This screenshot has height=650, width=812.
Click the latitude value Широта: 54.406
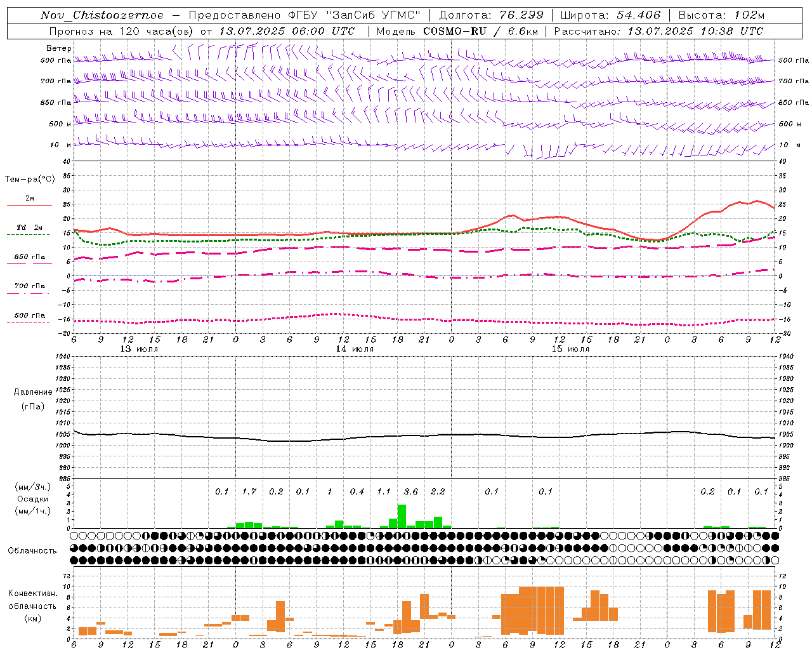pyautogui.click(x=610, y=15)
